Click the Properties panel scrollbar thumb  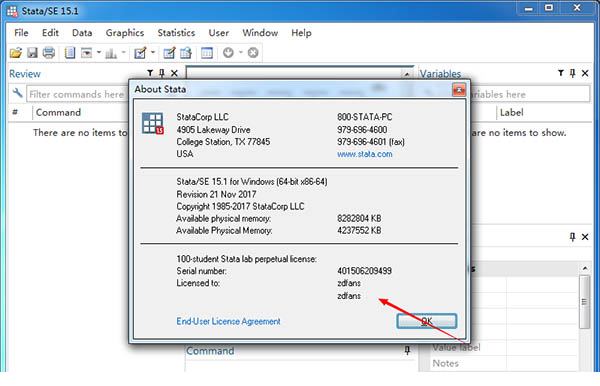584,302
